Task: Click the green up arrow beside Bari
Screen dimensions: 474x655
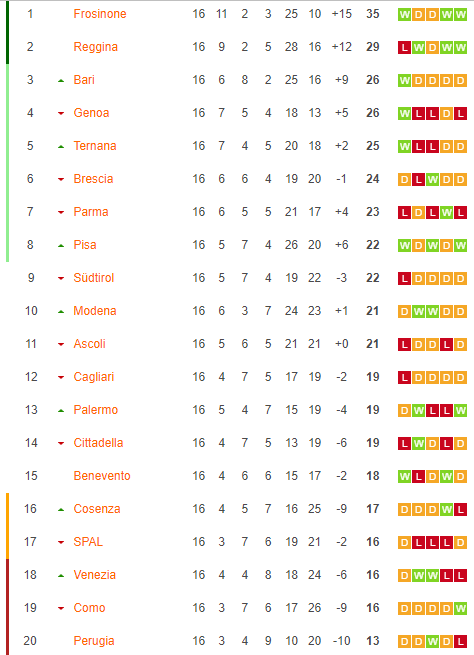Action: pos(61,80)
